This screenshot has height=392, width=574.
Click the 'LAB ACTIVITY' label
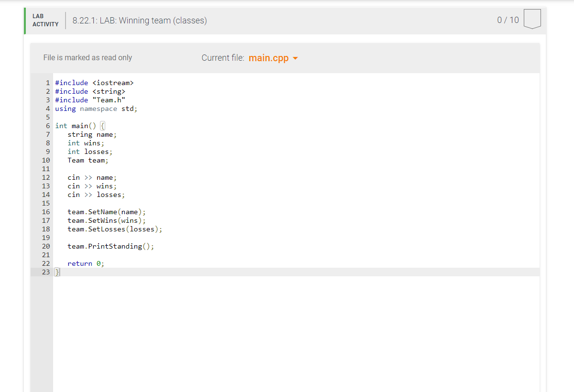pos(45,20)
